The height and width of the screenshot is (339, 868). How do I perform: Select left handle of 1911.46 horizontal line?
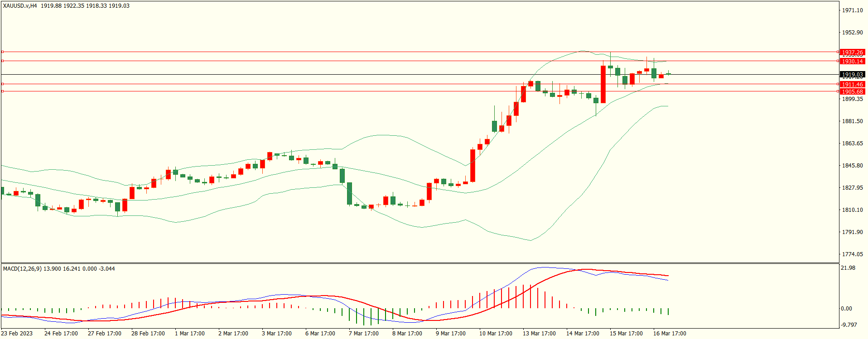[x=2, y=84]
